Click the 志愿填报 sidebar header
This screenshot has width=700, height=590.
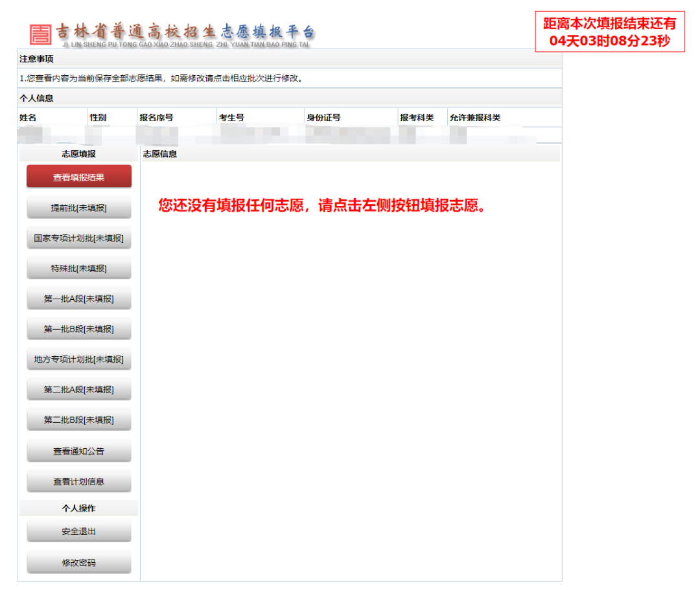pos(78,154)
